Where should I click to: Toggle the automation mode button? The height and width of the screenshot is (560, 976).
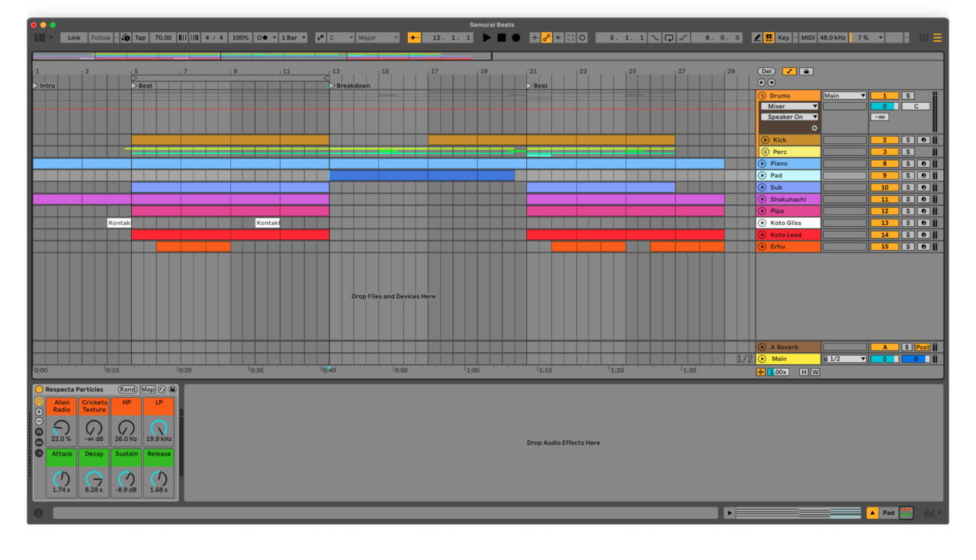click(789, 72)
